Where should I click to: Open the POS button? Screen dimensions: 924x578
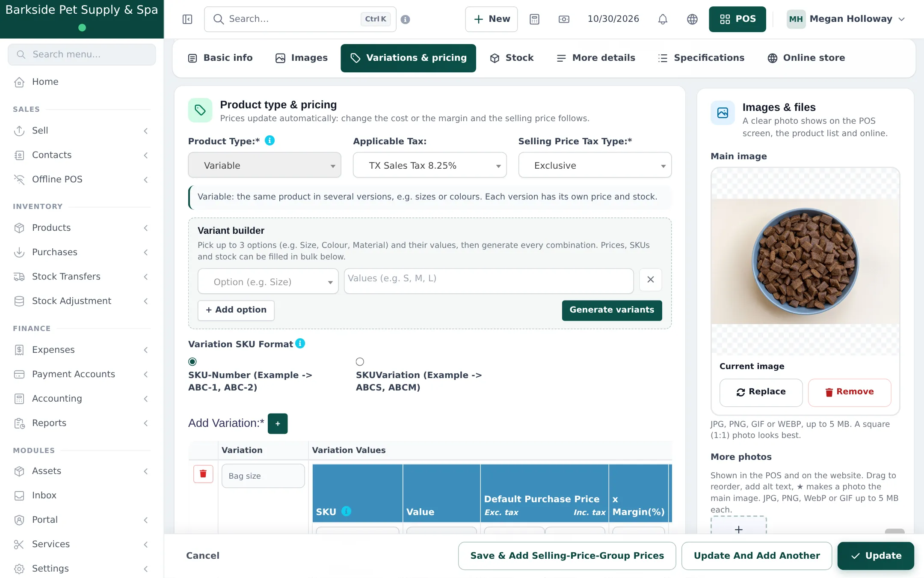click(737, 19)
